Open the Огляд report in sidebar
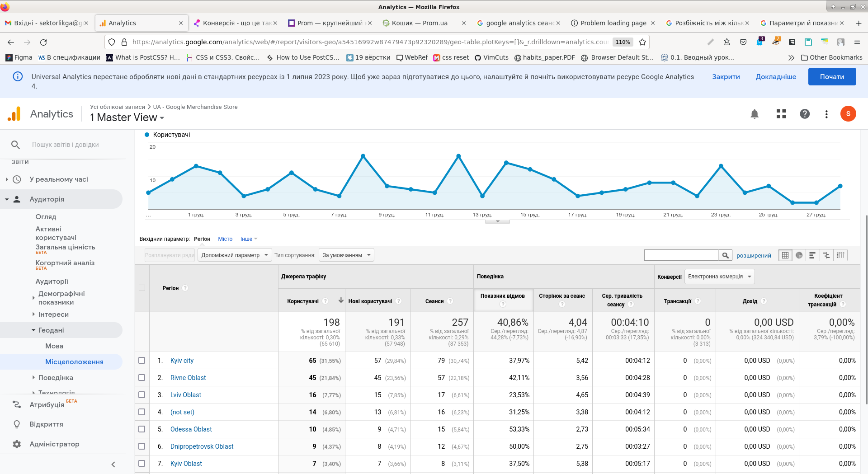The width and height of the screenshot is (868, 474). [46, 217]
